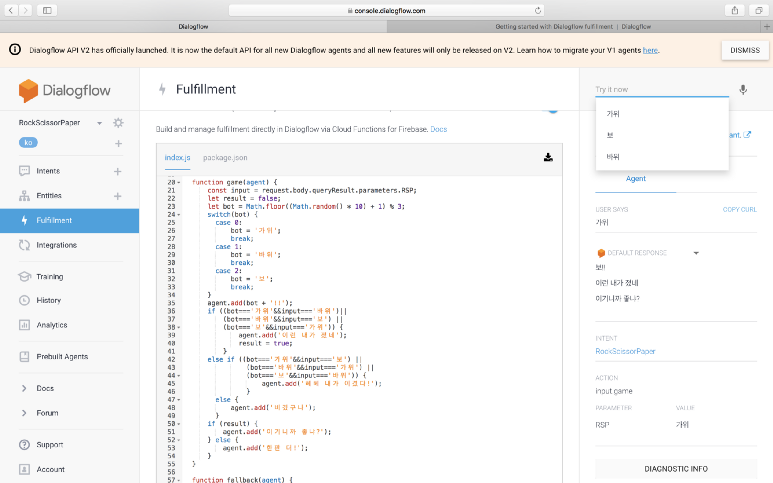Add a new intent with plus icon

click(118, 171)
